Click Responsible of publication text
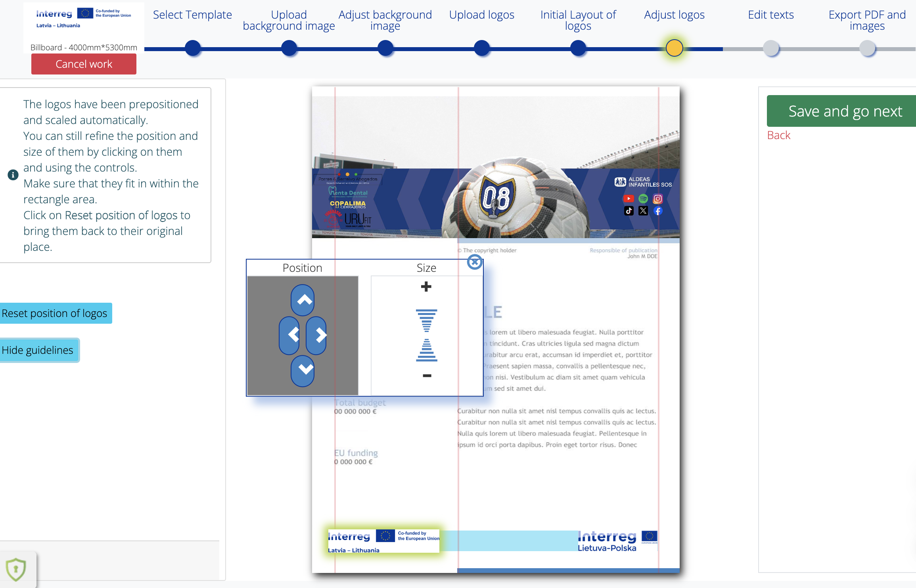Screen dimensions: 916x588 pos(623,250)
